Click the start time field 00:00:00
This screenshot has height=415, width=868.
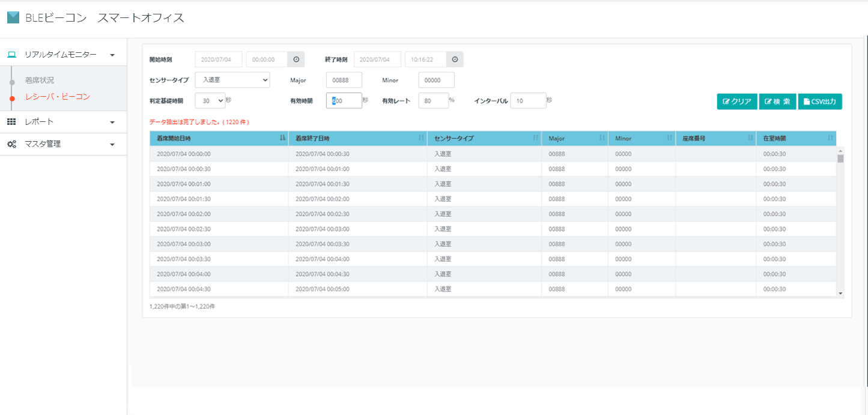coord(267,59)
